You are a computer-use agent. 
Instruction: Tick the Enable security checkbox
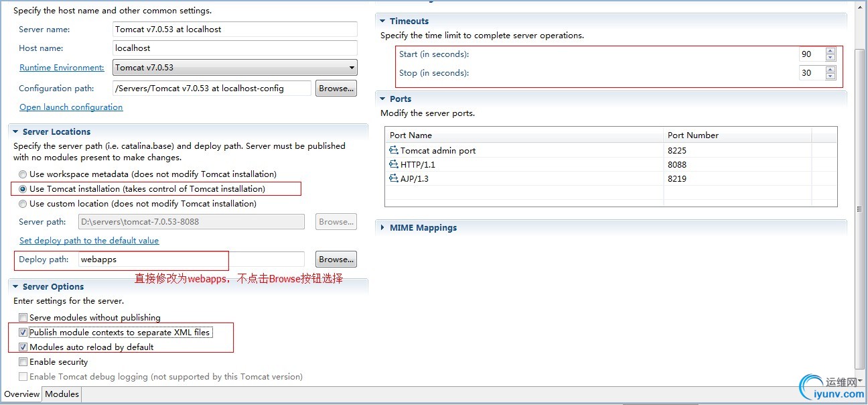23,362
